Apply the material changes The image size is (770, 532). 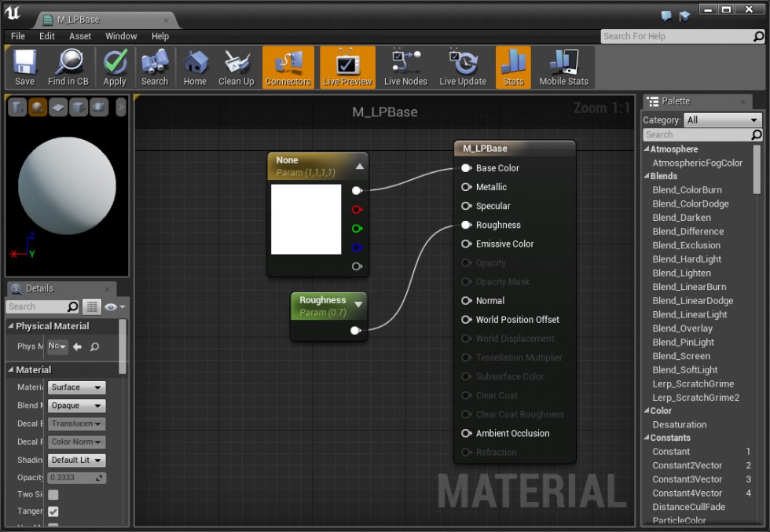pos(115,67)
